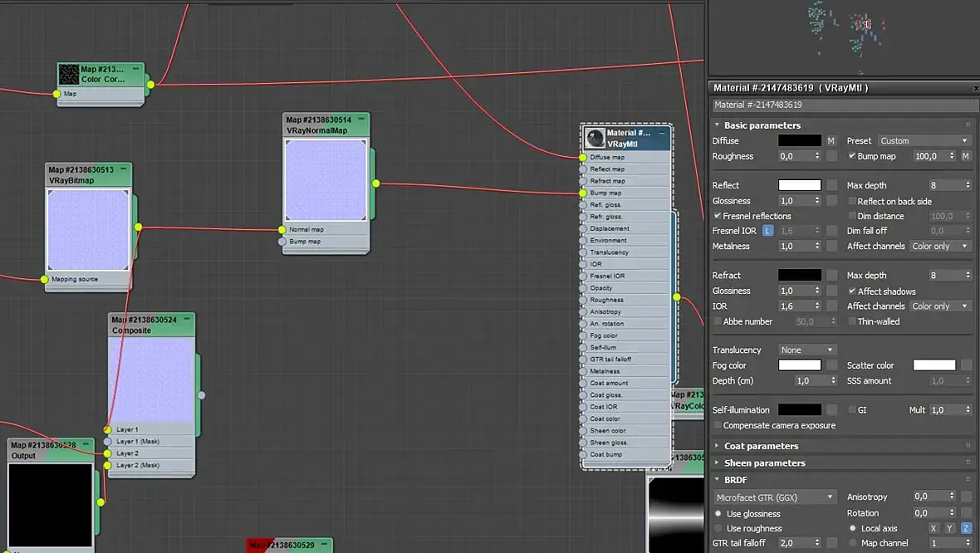Screen dimensions: 980x553
Task: Open the Reflect Affect channels dropdown
Action: tap(940, 247)
